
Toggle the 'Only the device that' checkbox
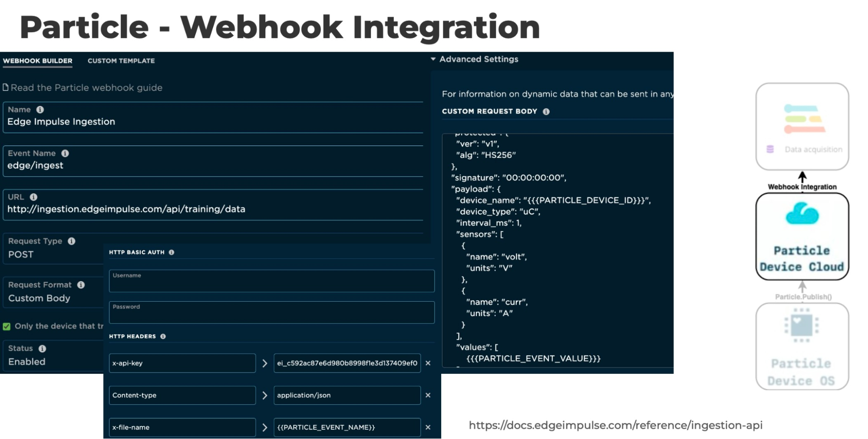point(7,326)
